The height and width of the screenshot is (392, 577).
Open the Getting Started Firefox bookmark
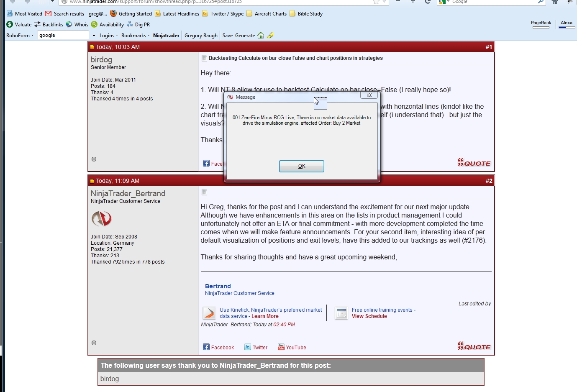(131, 14)
